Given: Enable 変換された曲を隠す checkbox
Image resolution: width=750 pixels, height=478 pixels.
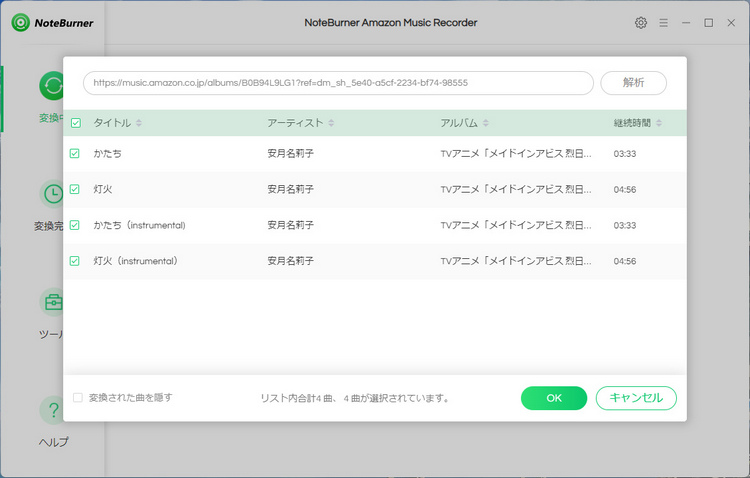Looking at the screenshot, I should coord(77,398).
